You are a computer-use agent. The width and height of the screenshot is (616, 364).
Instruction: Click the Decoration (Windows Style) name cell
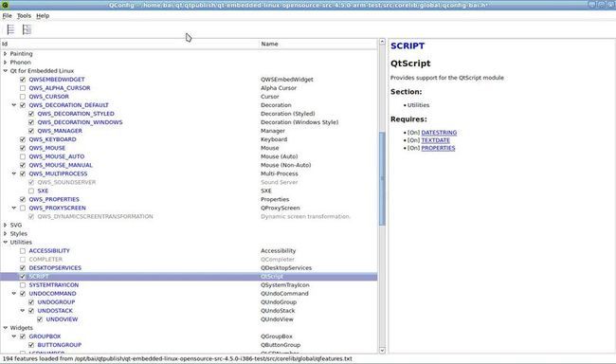point(299,122)
